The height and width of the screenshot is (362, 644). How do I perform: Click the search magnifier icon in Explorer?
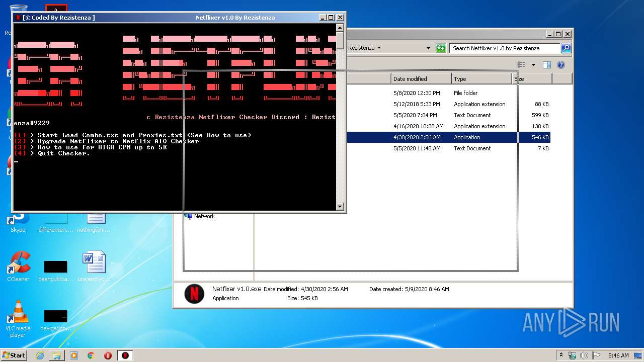point(566,48)
